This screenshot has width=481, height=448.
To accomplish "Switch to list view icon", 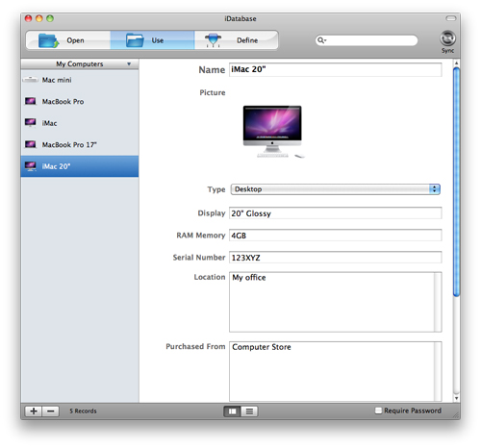I will (x=249, y=411).
